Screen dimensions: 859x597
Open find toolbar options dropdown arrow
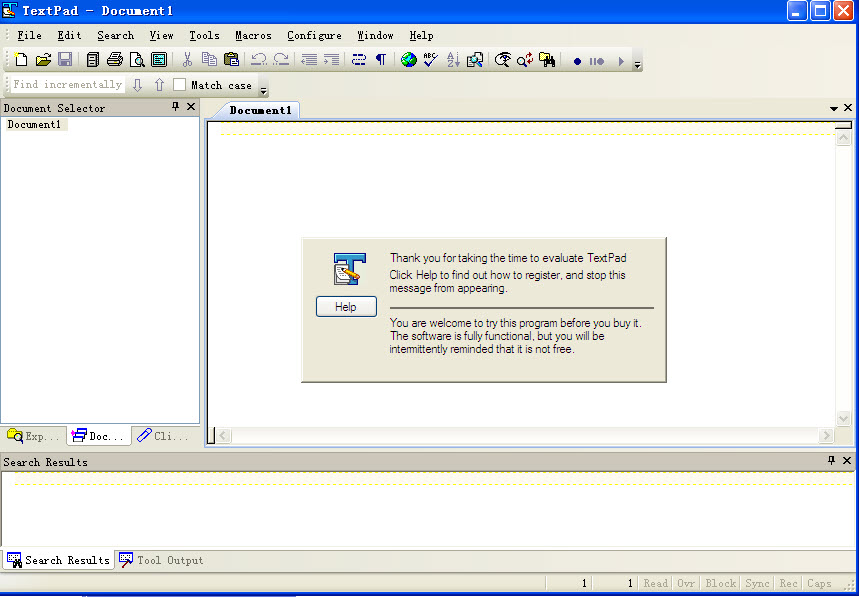coord(264,90)
